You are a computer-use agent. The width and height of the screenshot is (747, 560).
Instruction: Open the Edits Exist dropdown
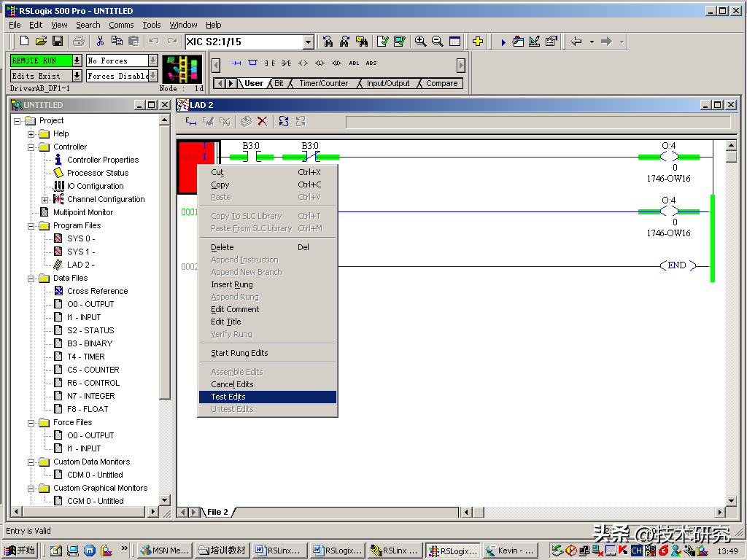(x=77, y=76)
